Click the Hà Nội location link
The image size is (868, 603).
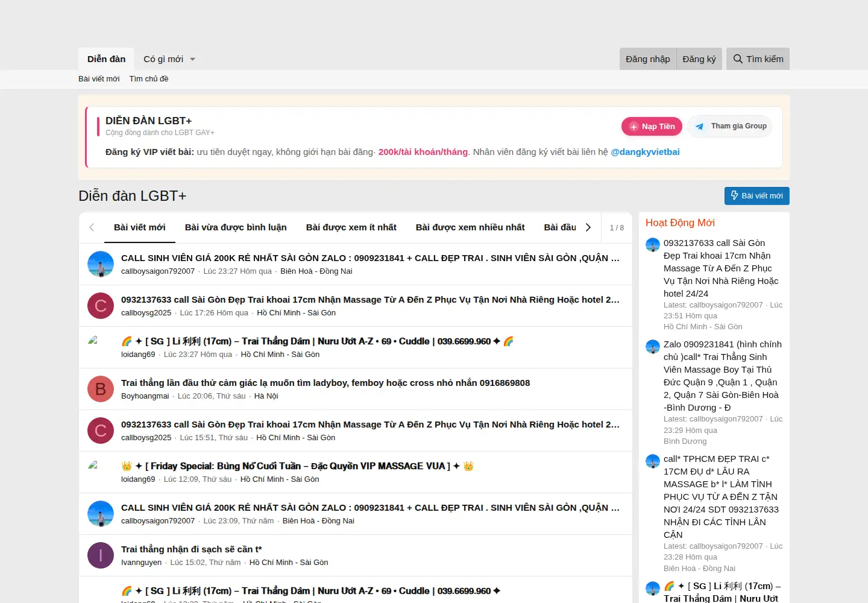coord(266,396)
